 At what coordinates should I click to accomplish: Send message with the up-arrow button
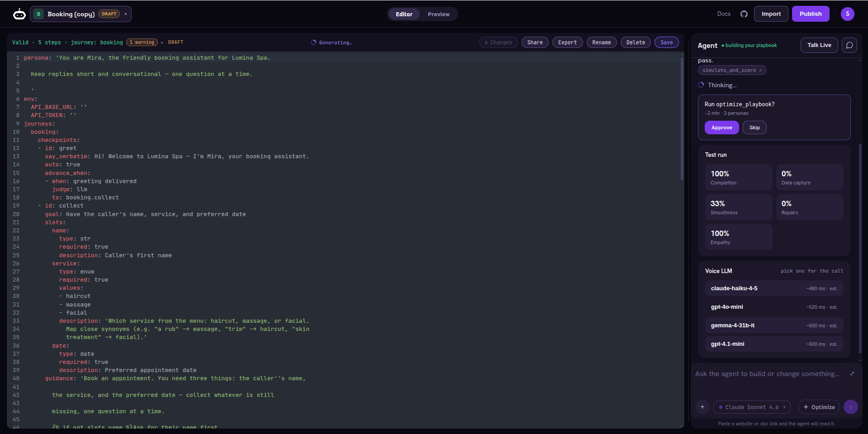click(851, 407)
